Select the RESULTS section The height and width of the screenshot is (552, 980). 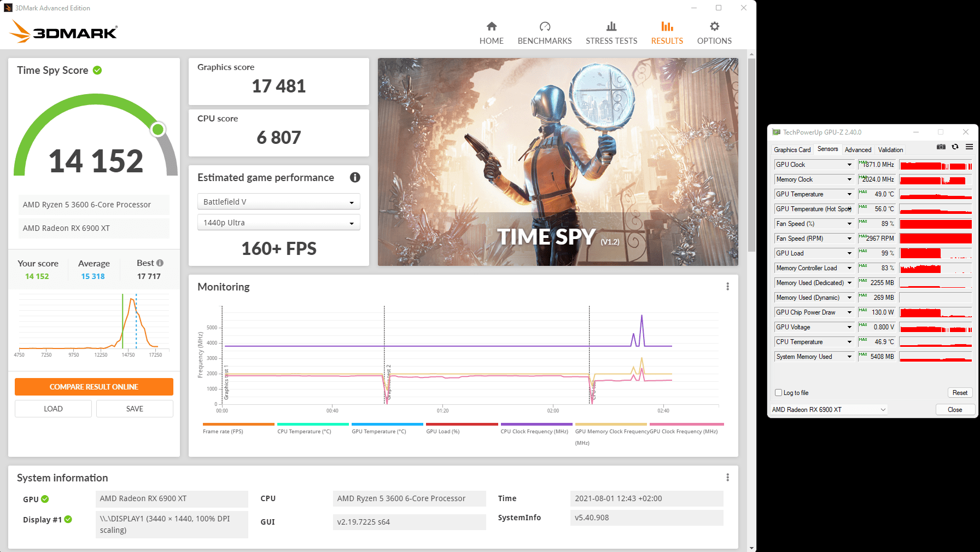[667, 33]
